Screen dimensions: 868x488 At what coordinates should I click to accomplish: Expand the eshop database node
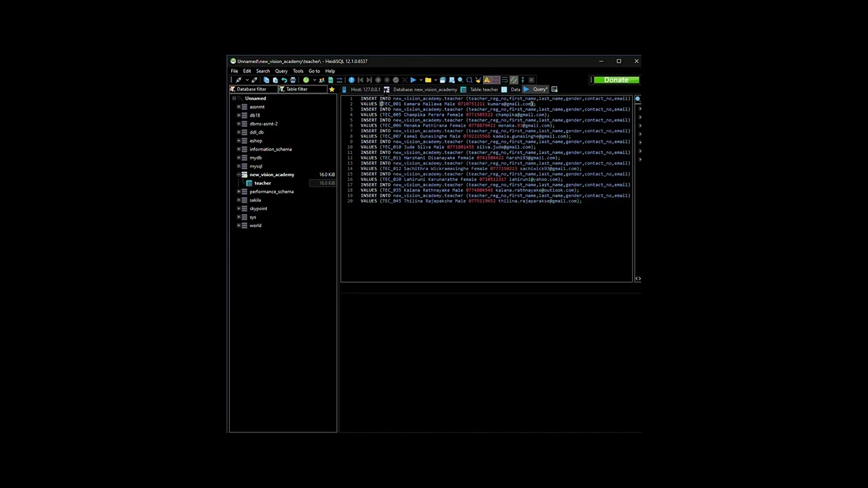click(239, 141)
